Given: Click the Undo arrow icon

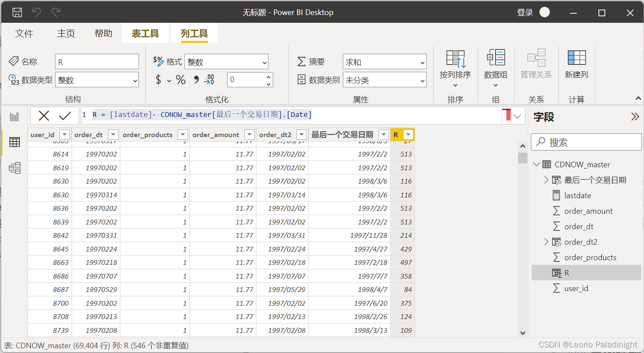Looking at the screenshot, I should pyautogui.click(x=37, y=12).
